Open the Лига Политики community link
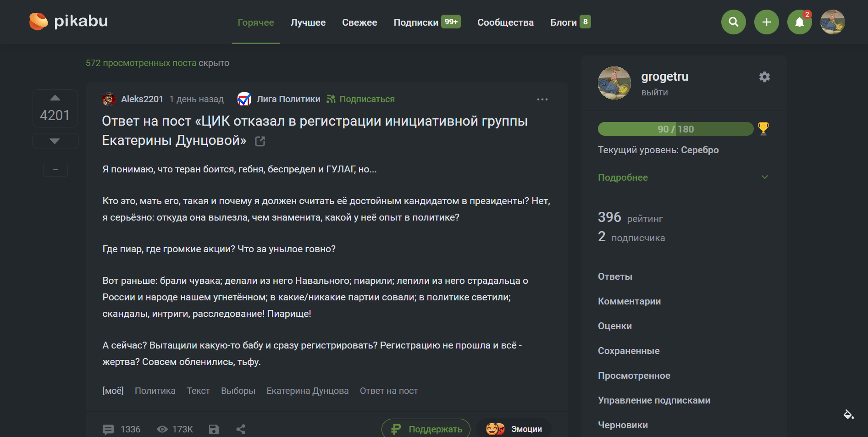The height and width of the screenshot is (437, 868). 288,99
